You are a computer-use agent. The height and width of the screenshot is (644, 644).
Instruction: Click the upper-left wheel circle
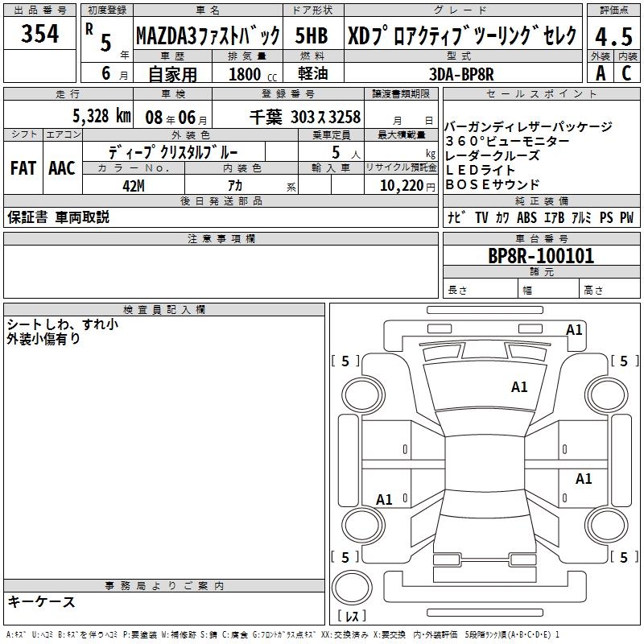coord(362,396)
